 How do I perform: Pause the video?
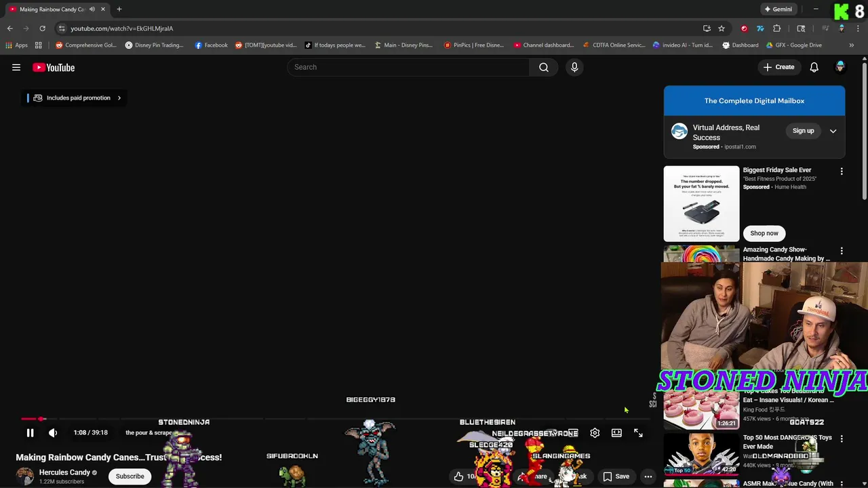pyautogui.click(x=30, y=432)
